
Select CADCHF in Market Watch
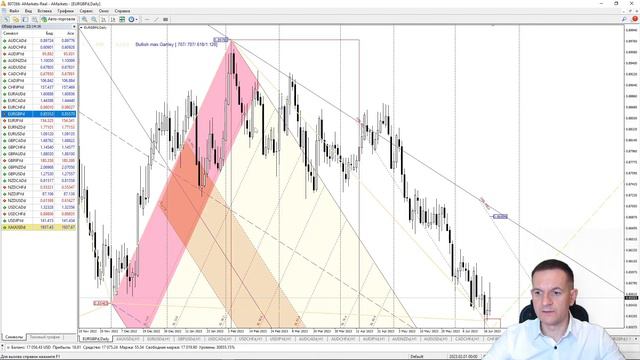(x=39, y=74)
